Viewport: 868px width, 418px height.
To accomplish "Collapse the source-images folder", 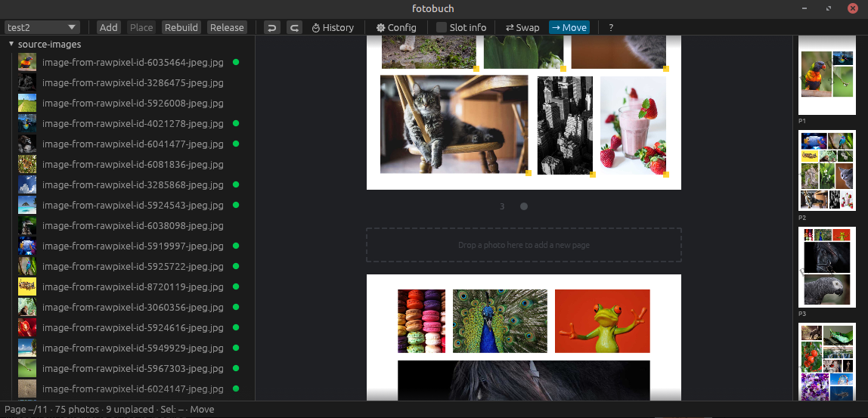I will pyautogui.click(x=11, y=45).
